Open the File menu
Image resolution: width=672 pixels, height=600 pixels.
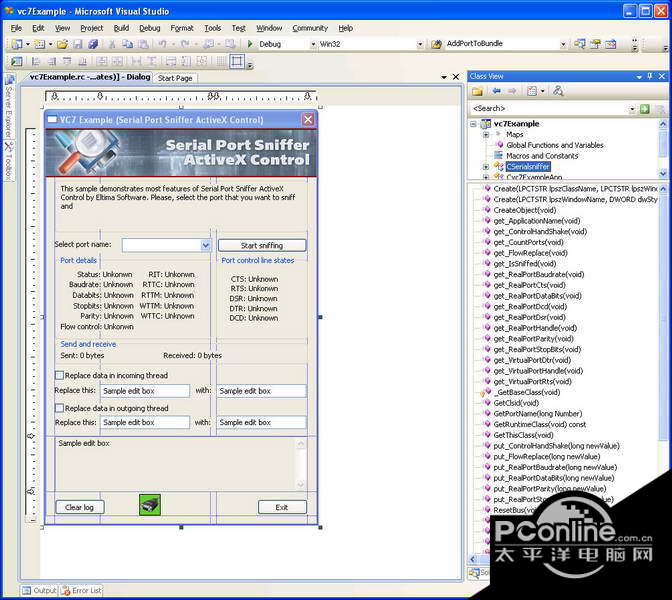pyautogui.click(x=16, y=28)
